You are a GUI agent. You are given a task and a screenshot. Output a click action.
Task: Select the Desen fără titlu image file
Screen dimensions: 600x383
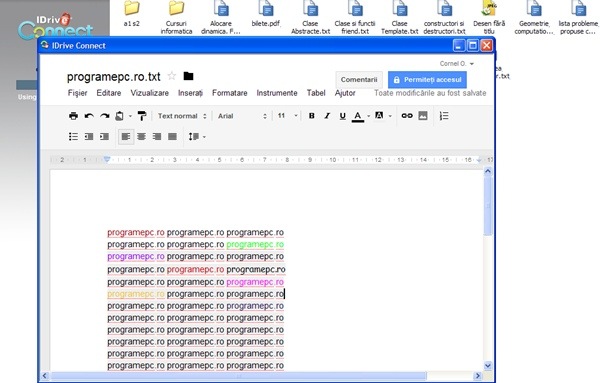[x=489, y=17]
